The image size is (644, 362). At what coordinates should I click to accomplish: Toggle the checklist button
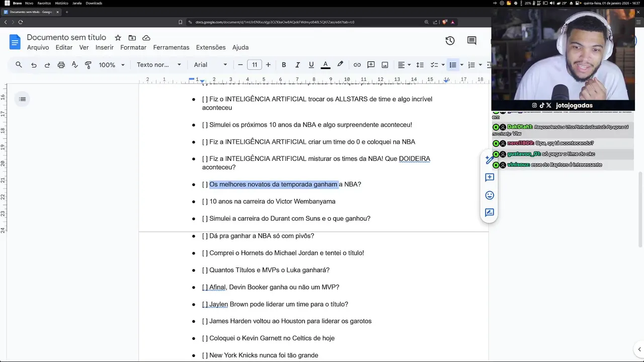pos(434,65)
